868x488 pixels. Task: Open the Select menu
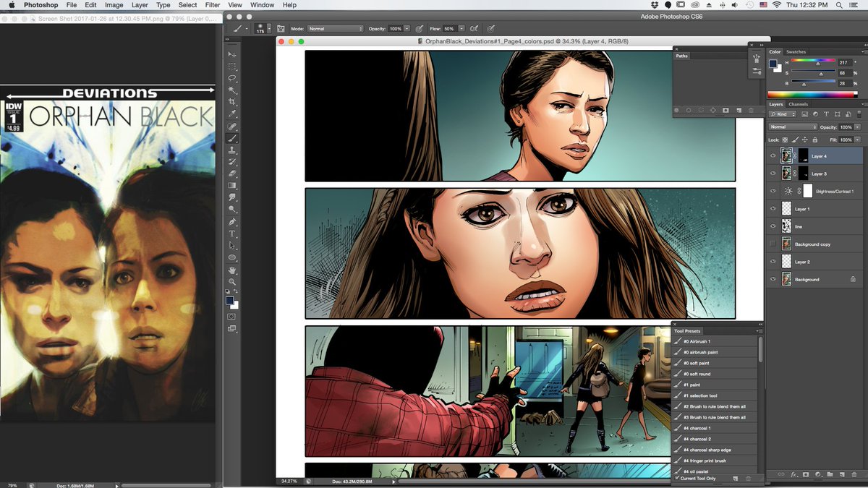pos(187,5)
